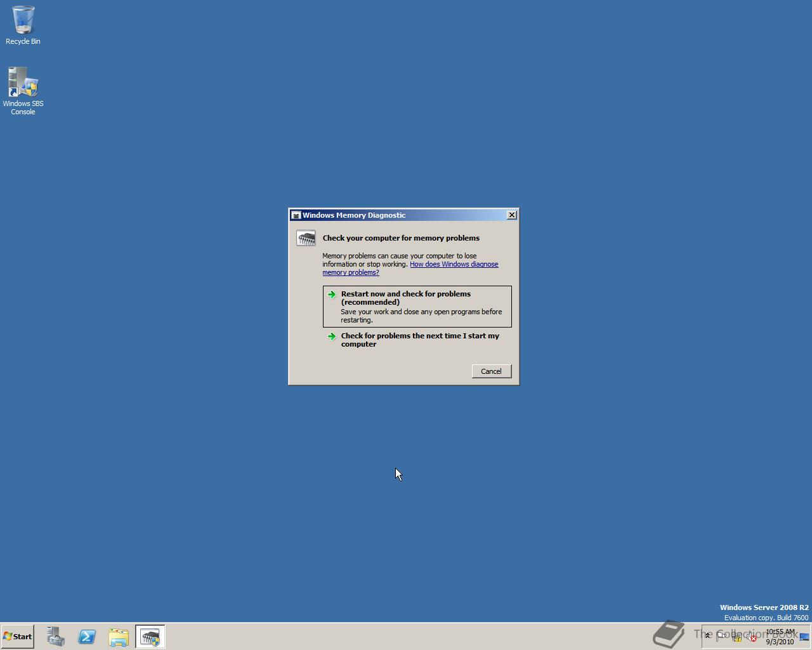
Task: Click the muted volume tray icon
Action: (x=752, y=637)
